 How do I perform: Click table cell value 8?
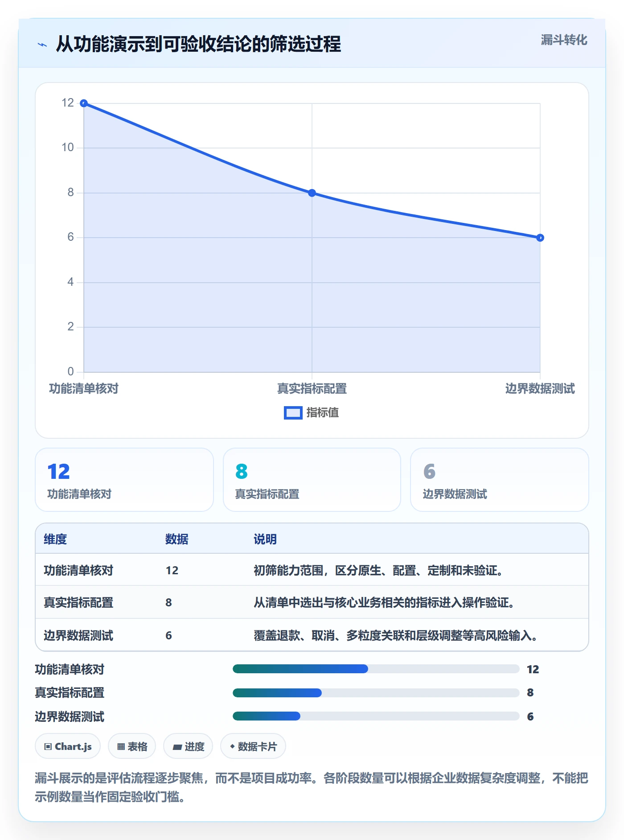pyautogui.click(x=168, y=602)
